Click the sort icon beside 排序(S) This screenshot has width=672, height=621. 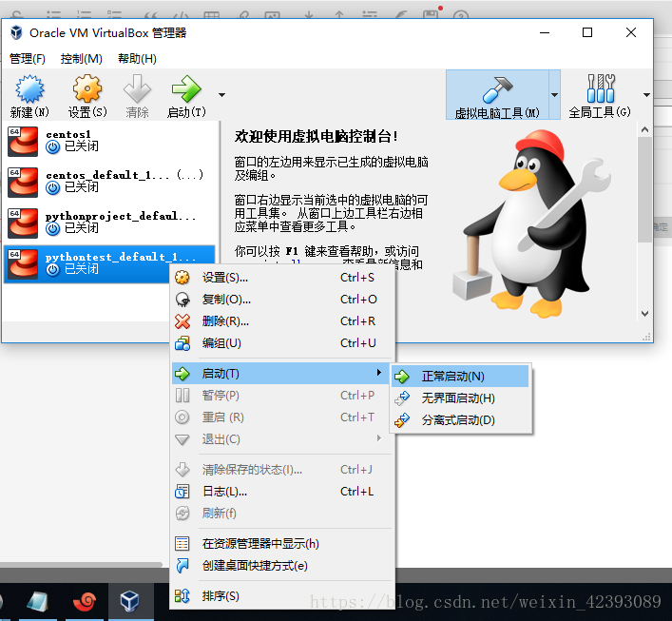tap(182, 596)
